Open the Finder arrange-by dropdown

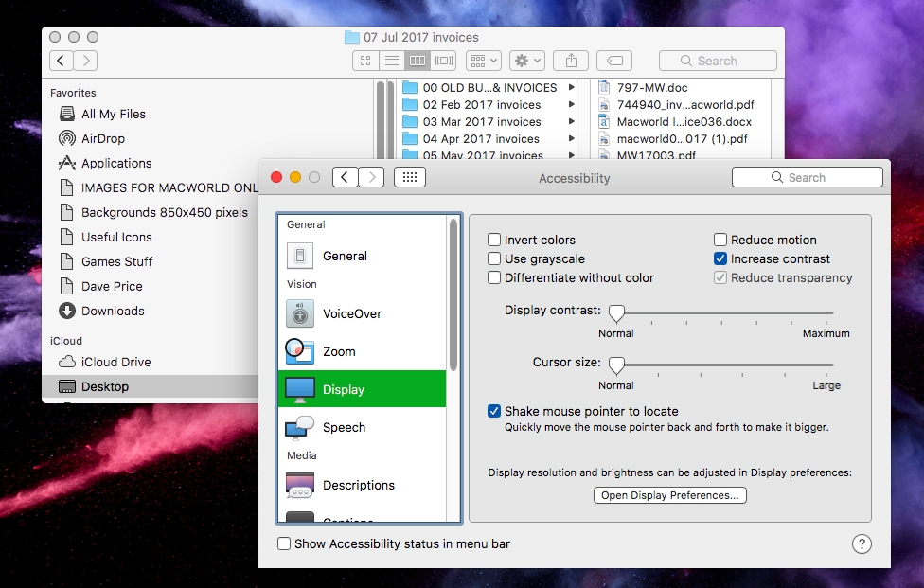pyautogui.click(x=484, y=61)
